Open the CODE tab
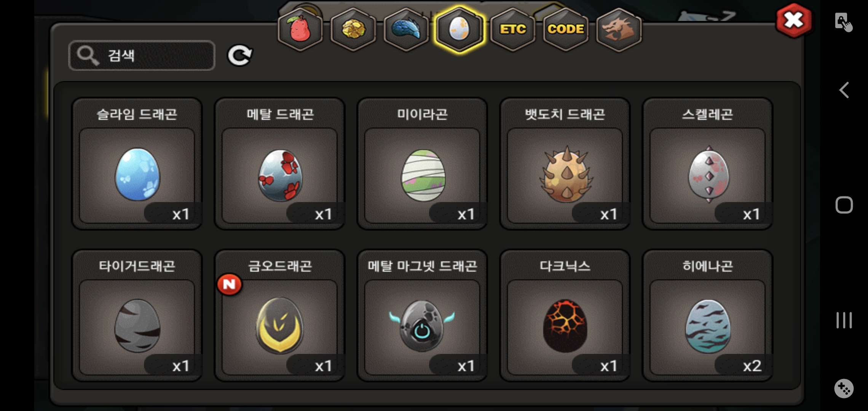This screenshot has width=868, height=411. (566, 30)
